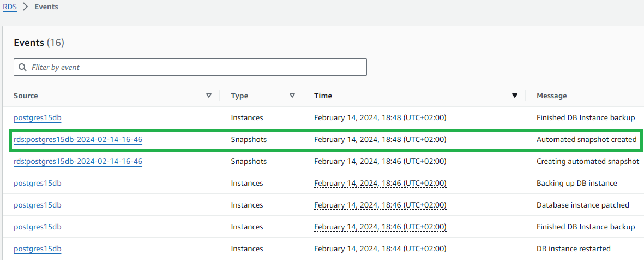Click the Message column header
Screen dimensions: 644x260
pos(552,96)
